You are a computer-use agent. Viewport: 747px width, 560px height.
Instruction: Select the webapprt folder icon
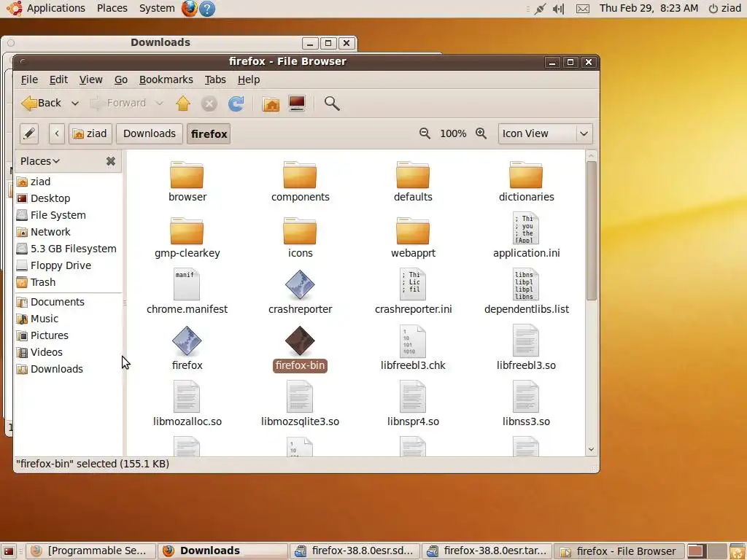click(x=413, y=231)
